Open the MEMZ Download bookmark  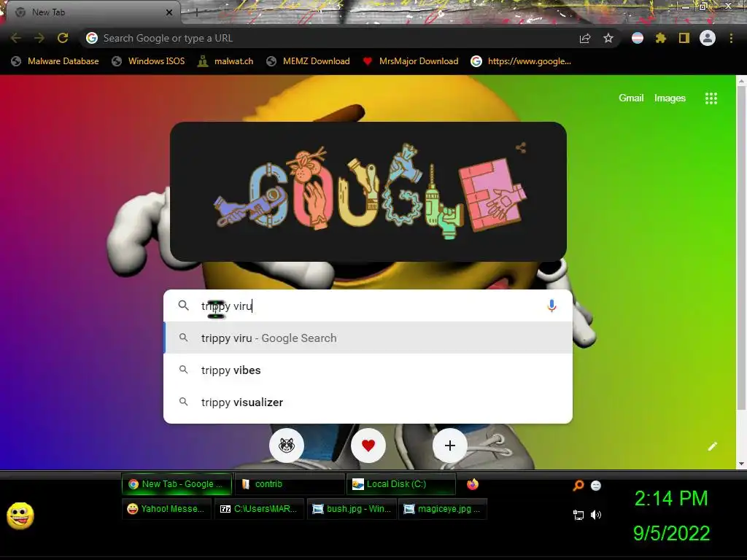(309, 61)
